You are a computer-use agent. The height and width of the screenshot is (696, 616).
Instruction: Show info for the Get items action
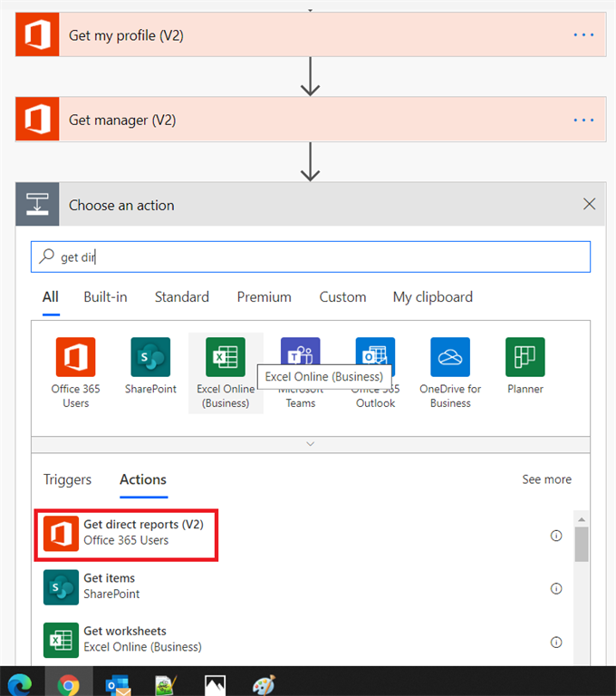tap(556, 589)
